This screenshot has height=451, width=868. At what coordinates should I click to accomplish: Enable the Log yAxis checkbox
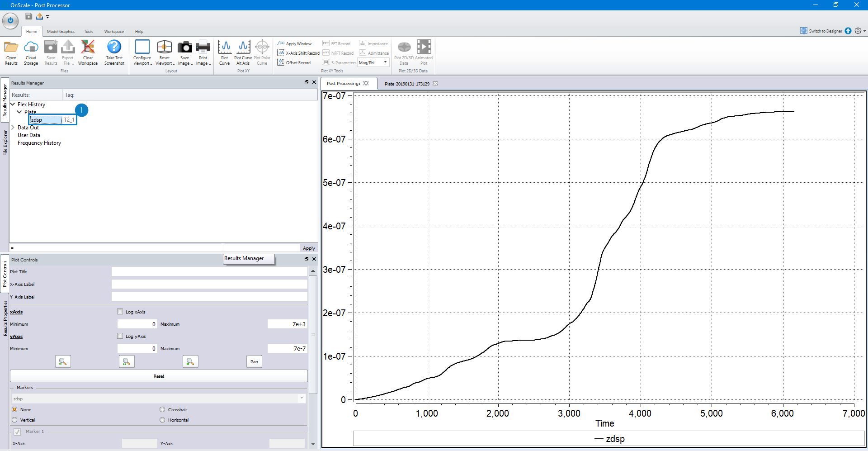click(120, 336)
